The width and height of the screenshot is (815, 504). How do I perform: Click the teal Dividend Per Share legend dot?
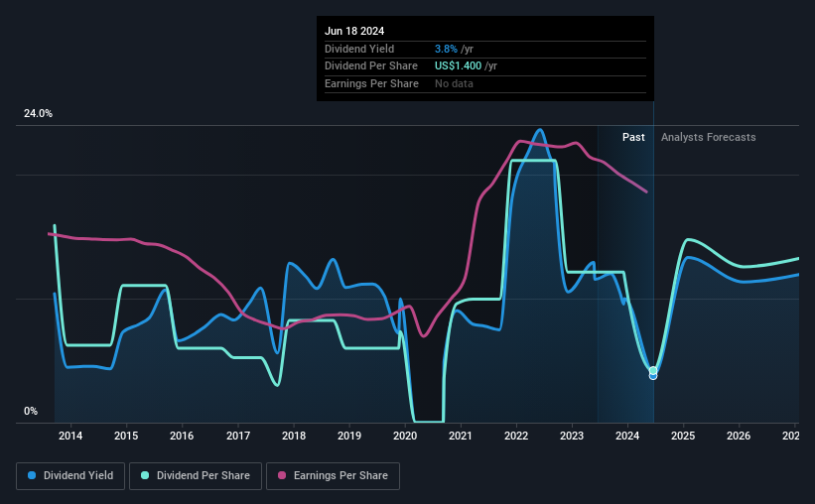pos(145,475)
